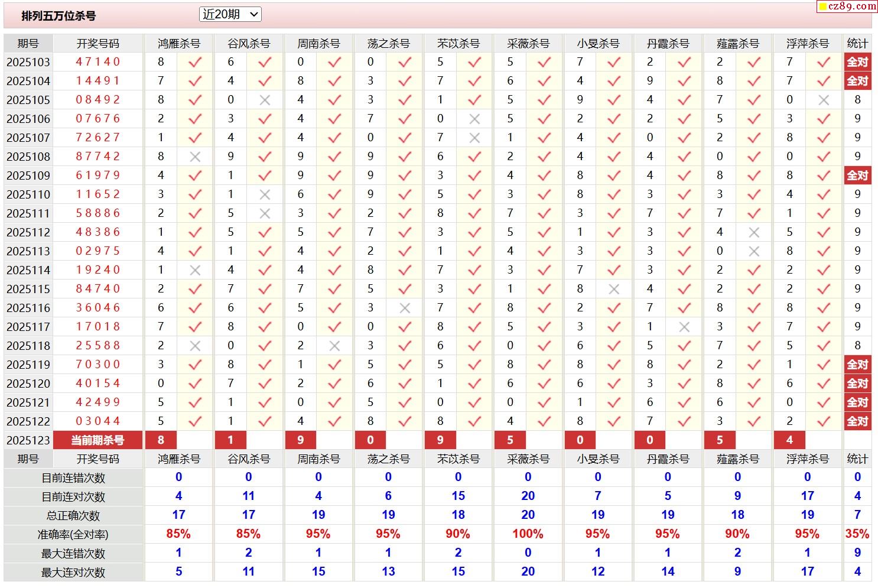Click the 100% accuracy value for 采薇杀号
This screenshot has height=588, width=878.
point(528,534)
